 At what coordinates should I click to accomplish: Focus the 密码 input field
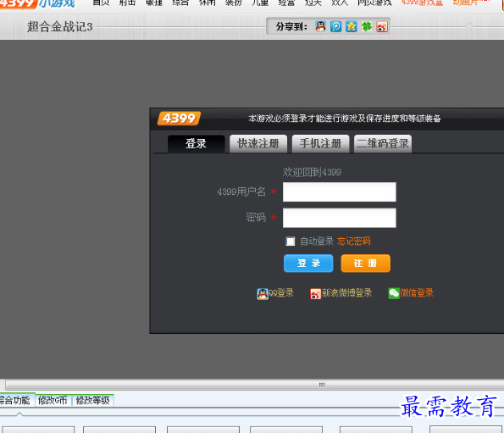[x=340, y=218]
